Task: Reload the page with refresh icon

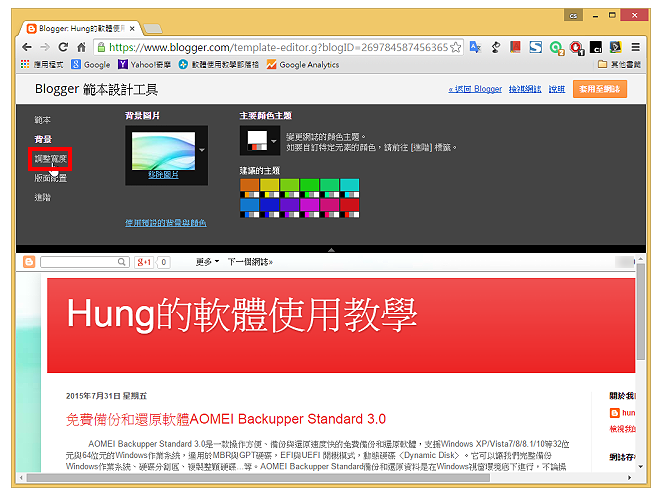Action: click(63, 47)
